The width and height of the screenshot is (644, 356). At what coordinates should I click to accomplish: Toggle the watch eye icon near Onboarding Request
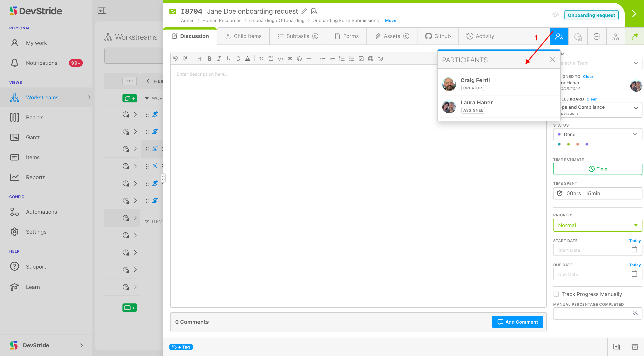(555, 15)
